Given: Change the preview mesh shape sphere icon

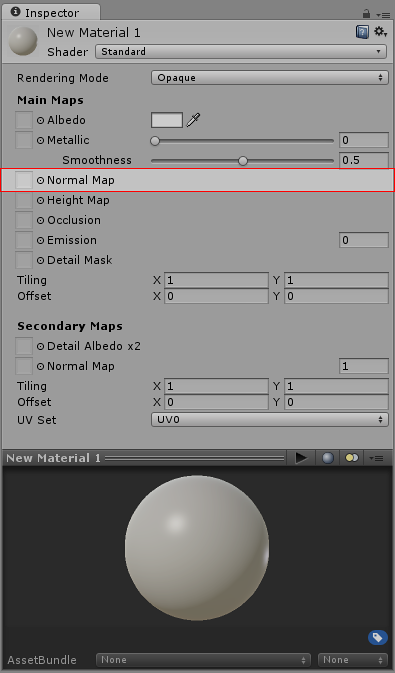Looking at the screenshot, I should click(328, 458).
